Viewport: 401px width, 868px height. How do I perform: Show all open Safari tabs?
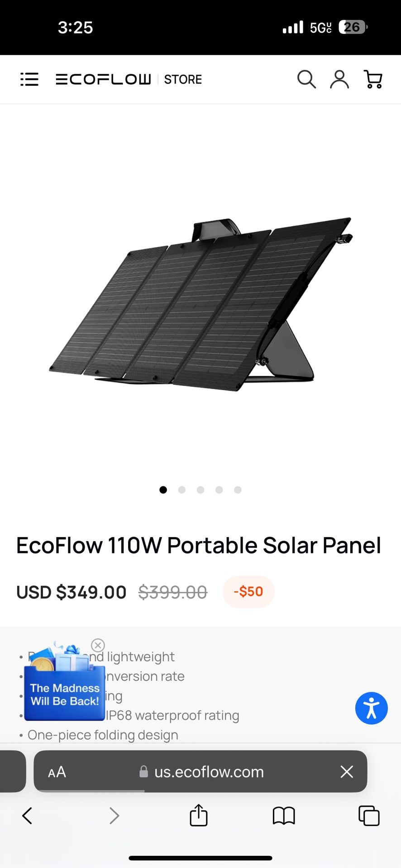click(x=369, y=816)
